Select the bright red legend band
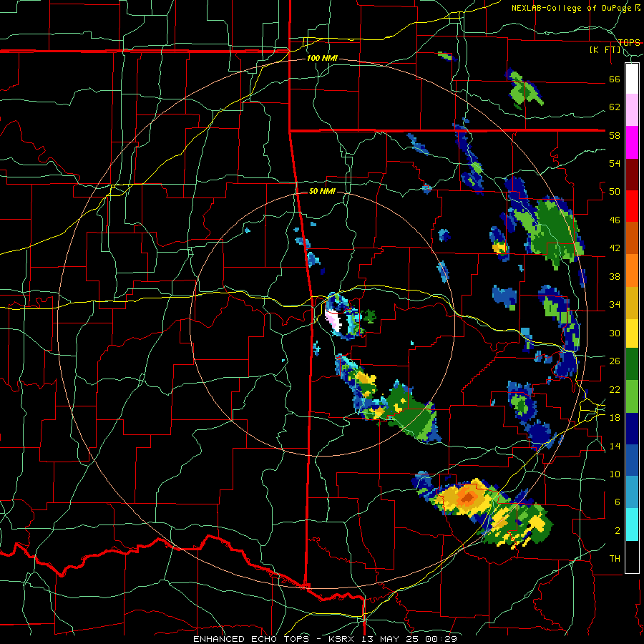This screenshot has width=644, height=644. 632,206
